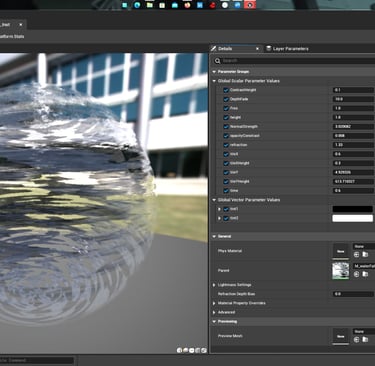Switch to the Layer Parameters tab
Image resolution: width=375 pixels, height=366 pixels.
tap(287, 49)
